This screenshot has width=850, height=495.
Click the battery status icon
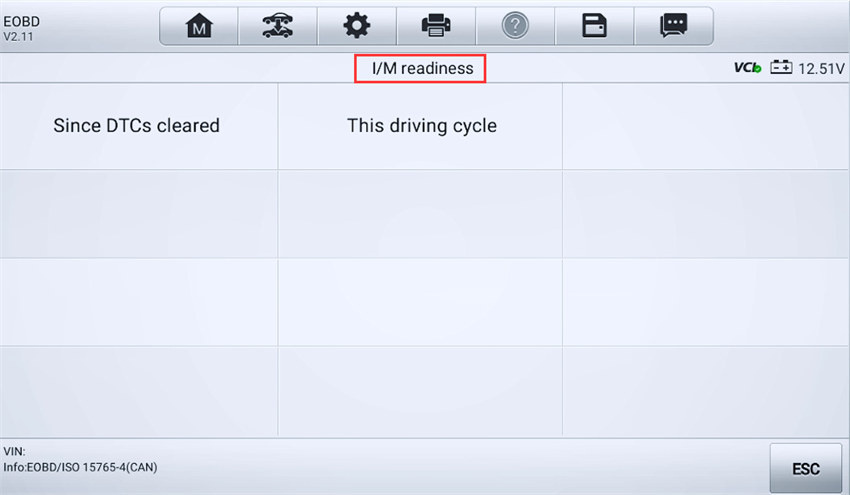click(780, 69)
